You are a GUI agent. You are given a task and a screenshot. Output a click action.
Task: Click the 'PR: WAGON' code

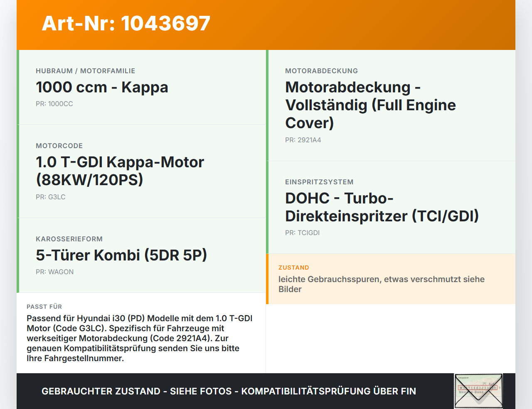tap(55, 272)
